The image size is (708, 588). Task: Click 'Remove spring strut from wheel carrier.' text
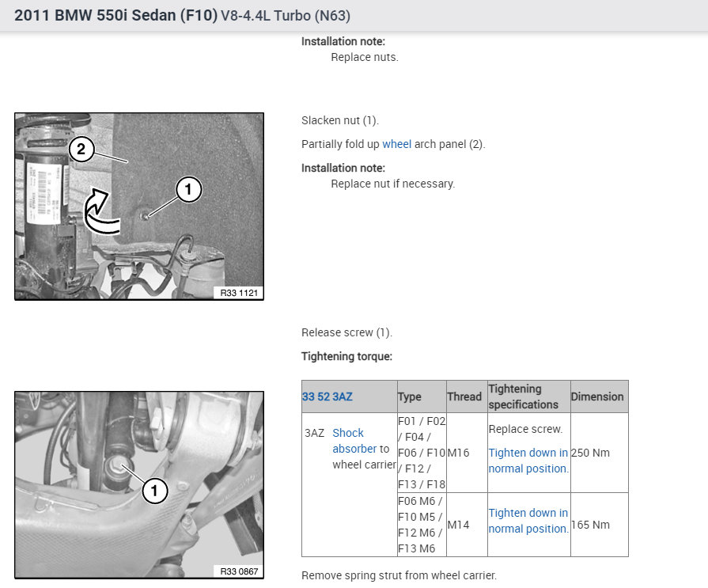(x=399, y=575)
